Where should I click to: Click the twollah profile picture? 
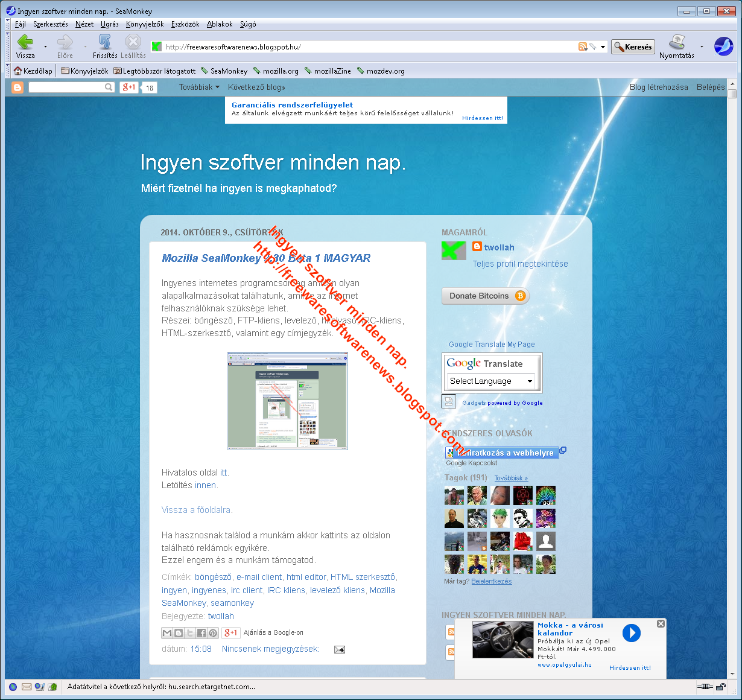pos(454,250)
